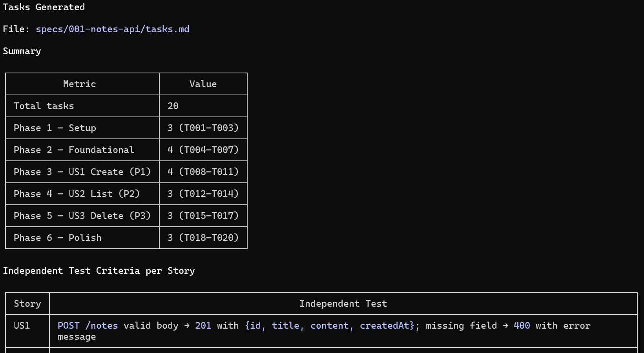Open the specs/001-notes-api/tasks.md file link
Screen dimensions: 644x353
coord(112,29)
